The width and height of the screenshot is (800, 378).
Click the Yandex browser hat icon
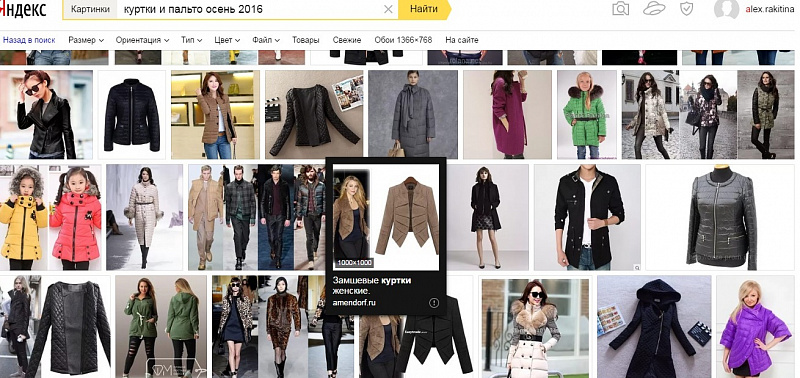[654, 9]
